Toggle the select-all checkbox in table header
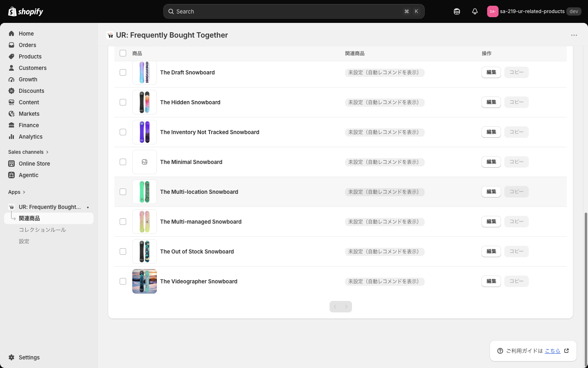 (123, 53)
